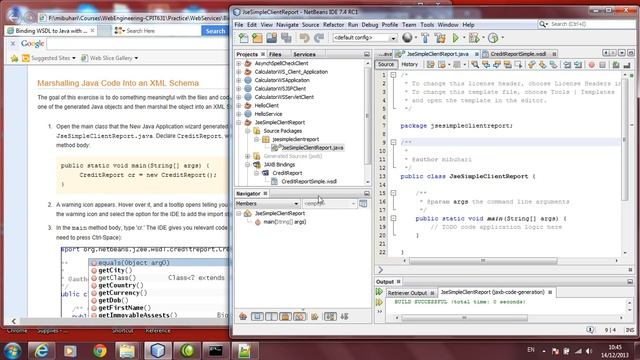The width and height of the screenshot is (640, 360).
Task: Click the red Start Macro Recording icon
Action: [591, 64]
